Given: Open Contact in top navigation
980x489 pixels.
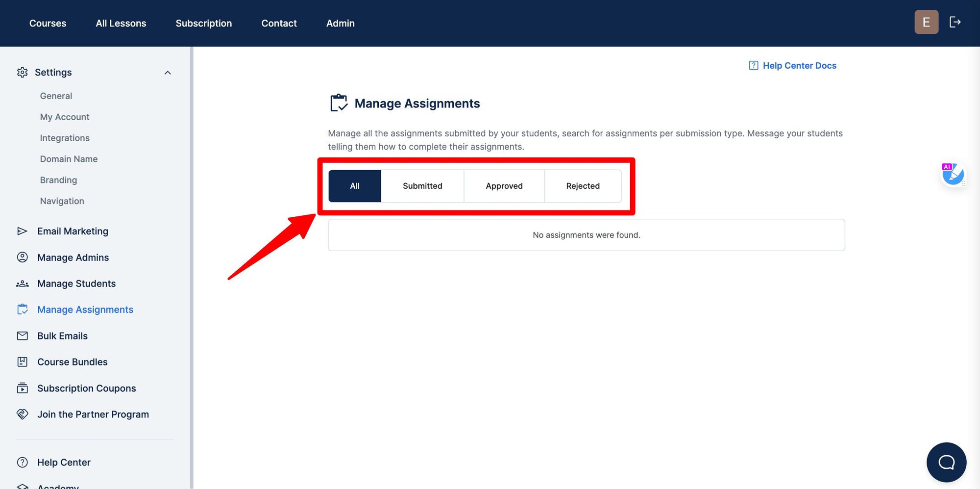Looking at the screenshot, I should (x=279, y=23).
